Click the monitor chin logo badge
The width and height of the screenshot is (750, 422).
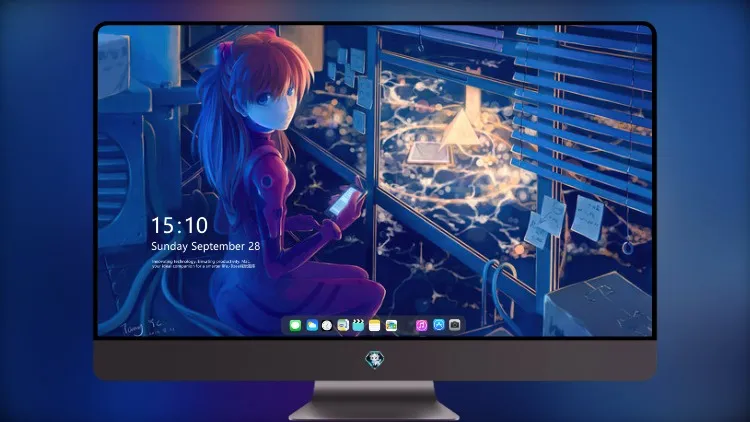[x=375, y=359]
